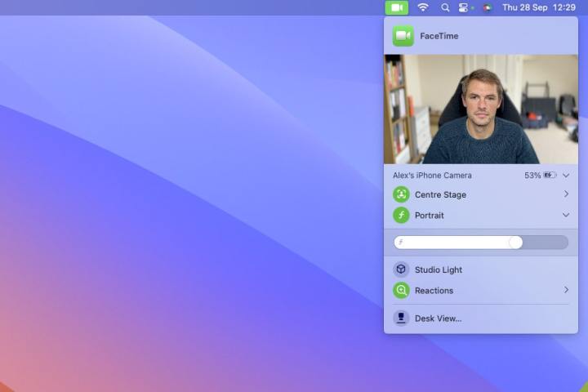Toggle Centre Stage green icon
588x392 pixels.
(401, 194)
